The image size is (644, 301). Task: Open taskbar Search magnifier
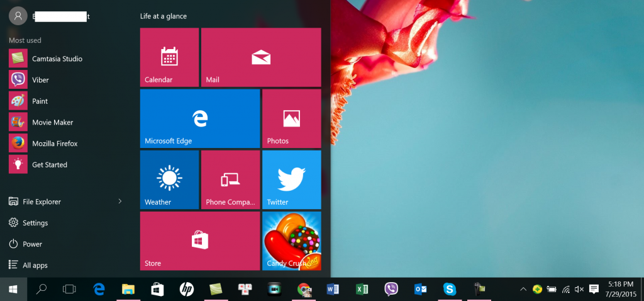[x=41, y=290]
